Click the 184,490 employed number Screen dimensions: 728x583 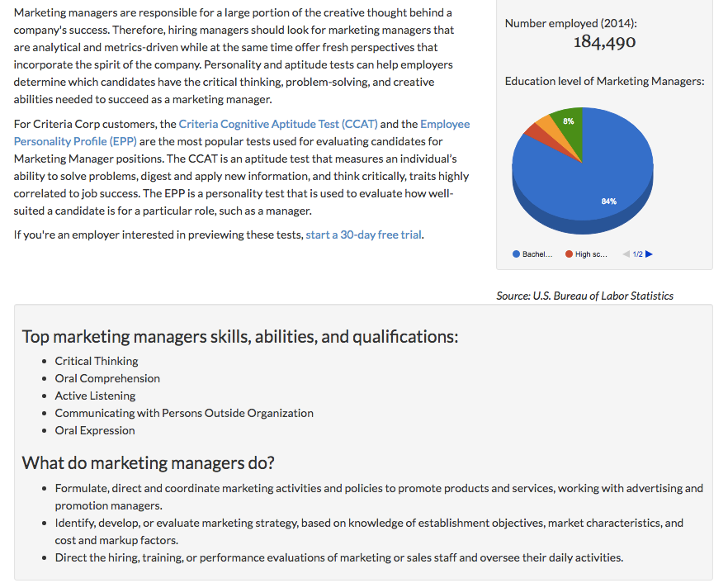[604, 42]
